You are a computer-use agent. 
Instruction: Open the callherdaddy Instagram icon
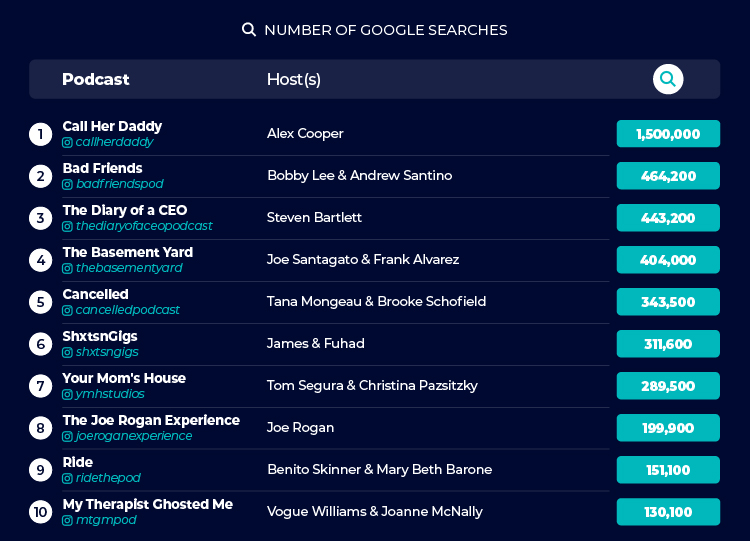pos(67,143)
